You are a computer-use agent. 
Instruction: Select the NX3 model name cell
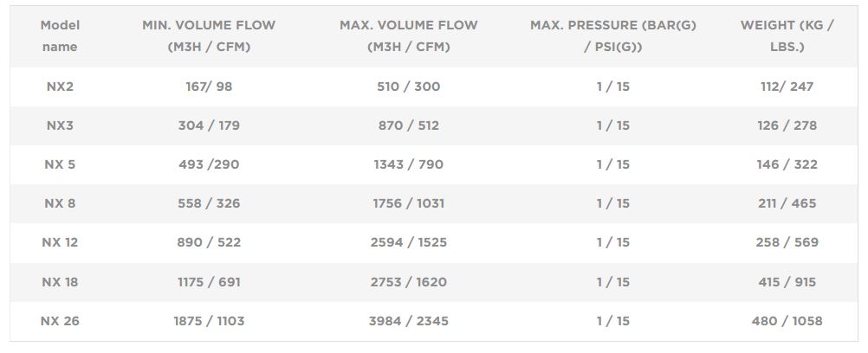coord(60,125)
